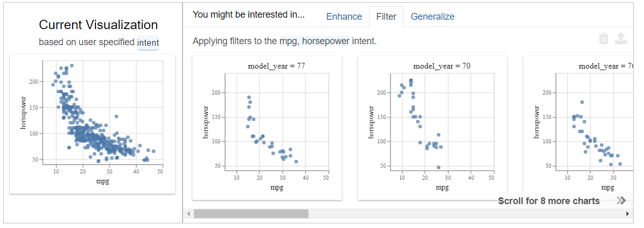
Task: Click the model_year = 77 chart
Action: click(x=267, y=128)
